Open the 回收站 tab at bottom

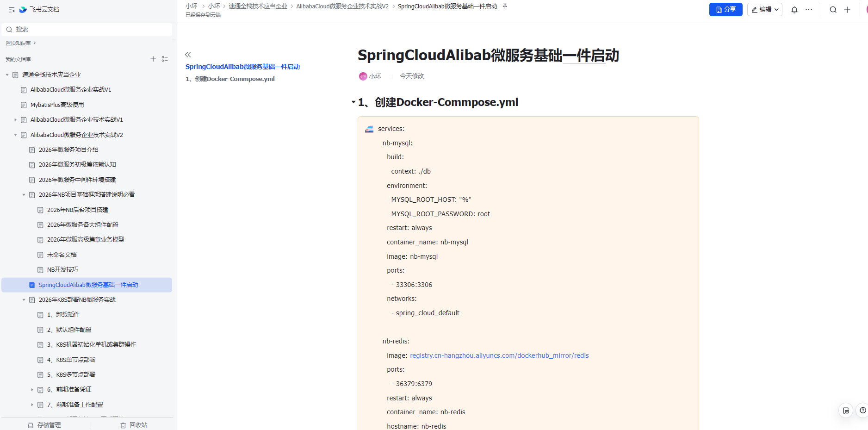134,425
